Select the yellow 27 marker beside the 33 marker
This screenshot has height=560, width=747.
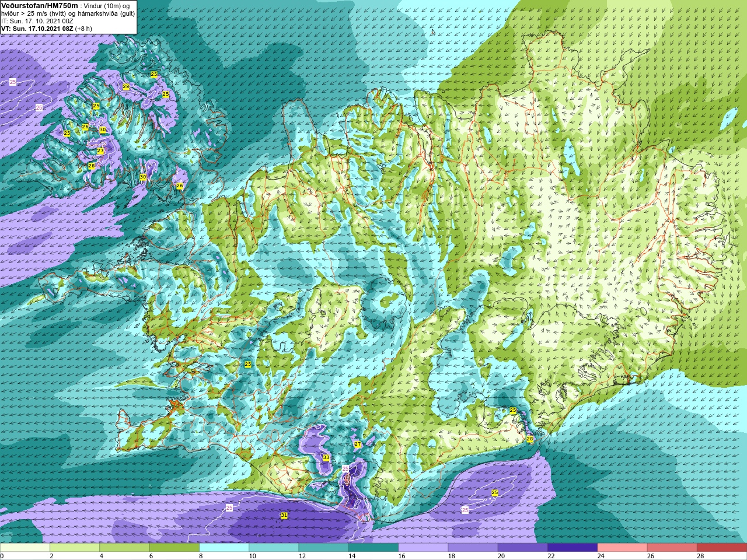(358, 444)
